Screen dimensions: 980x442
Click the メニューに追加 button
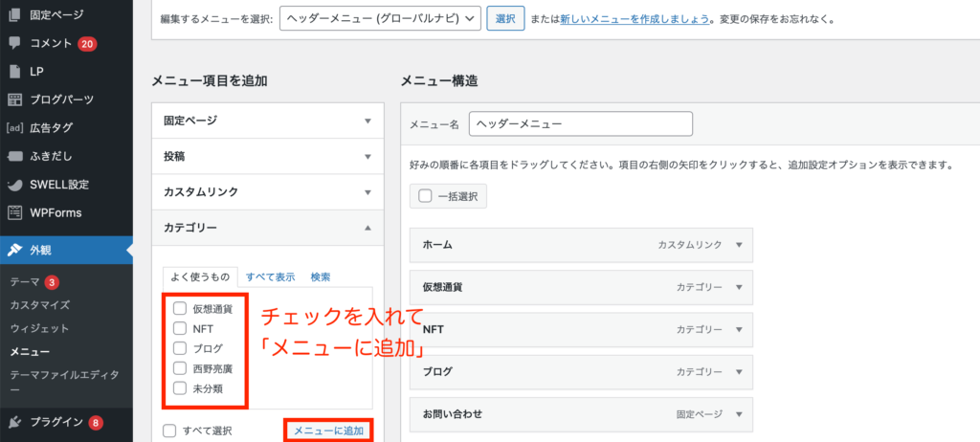pyautogui.click(x=328, y=431)
